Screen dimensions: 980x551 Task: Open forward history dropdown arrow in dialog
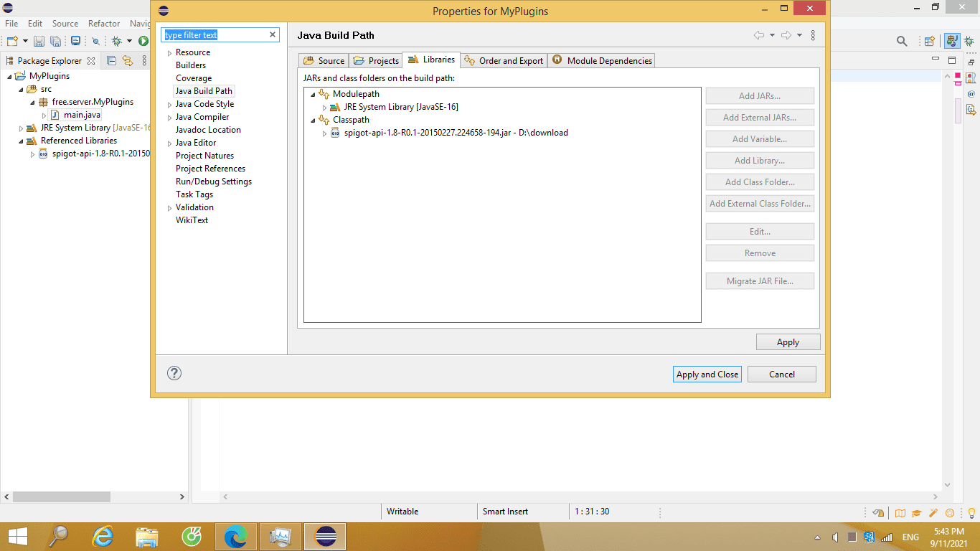pos(799,35)
